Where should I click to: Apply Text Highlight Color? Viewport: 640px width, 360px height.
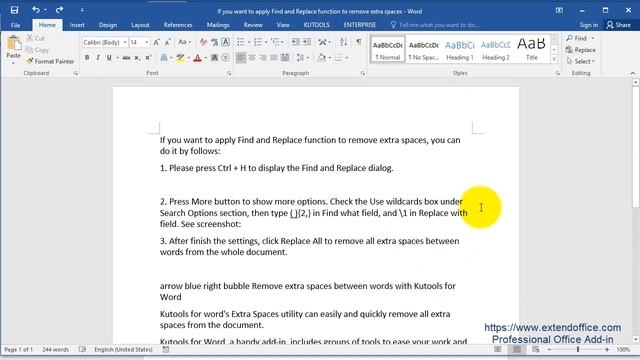click(x=180, y=58)
